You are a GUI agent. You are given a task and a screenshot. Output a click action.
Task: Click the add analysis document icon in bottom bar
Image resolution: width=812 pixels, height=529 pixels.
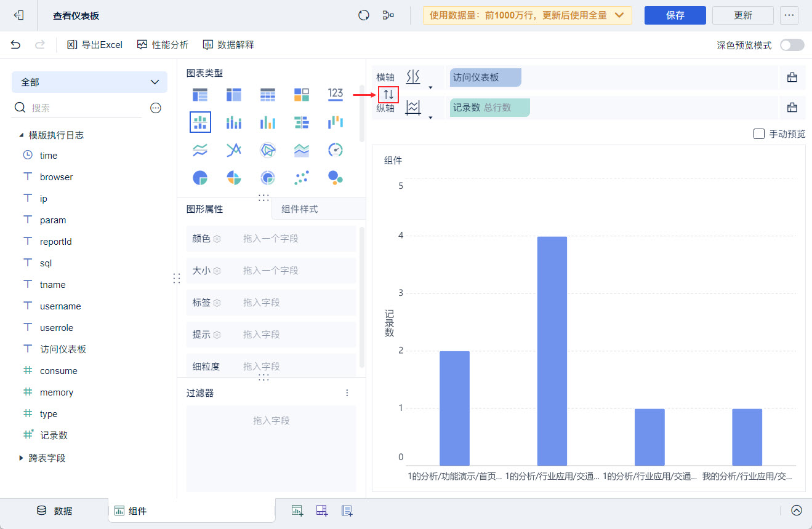[x=347, y=510]
